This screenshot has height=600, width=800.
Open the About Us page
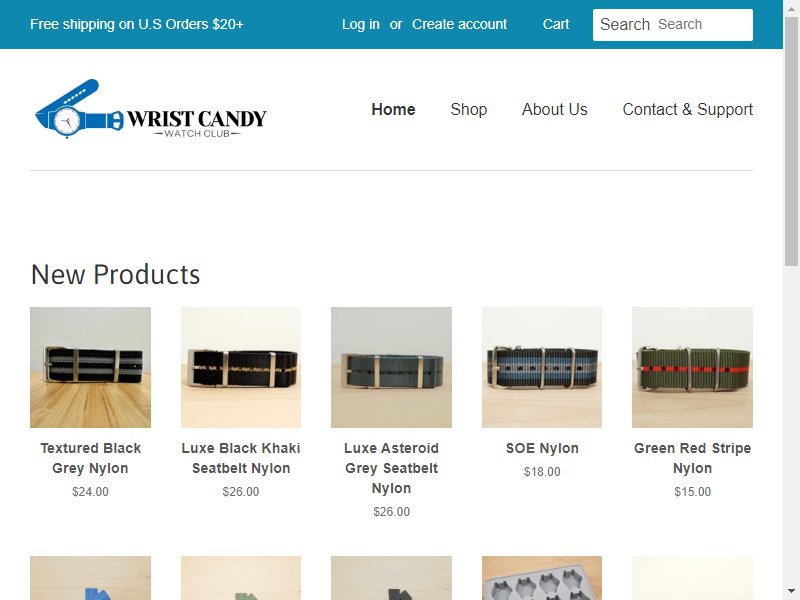pos(555,109)
